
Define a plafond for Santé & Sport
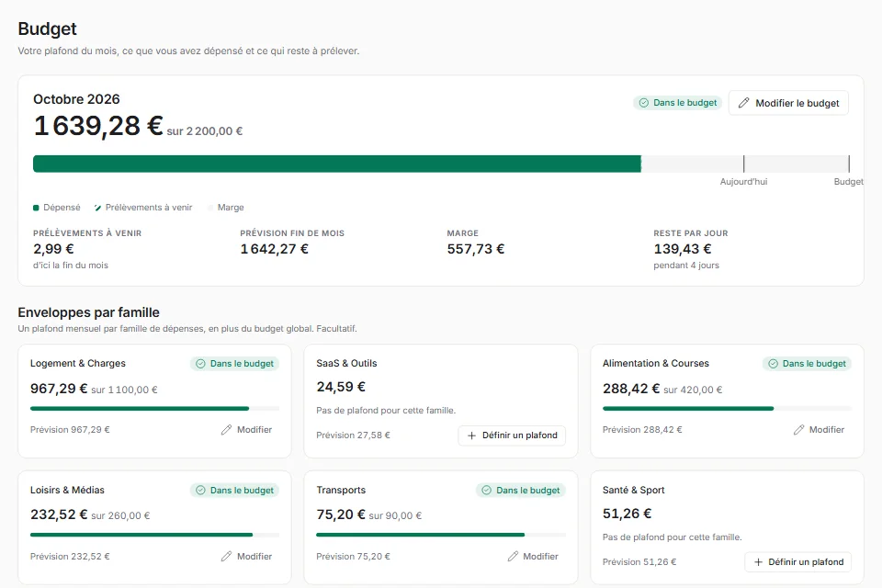(798, 562)
